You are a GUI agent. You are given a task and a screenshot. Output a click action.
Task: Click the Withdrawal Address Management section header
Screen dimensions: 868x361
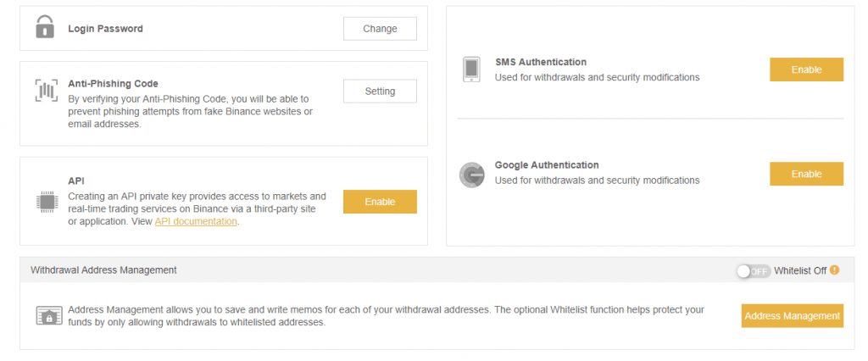tap(103, 270)
